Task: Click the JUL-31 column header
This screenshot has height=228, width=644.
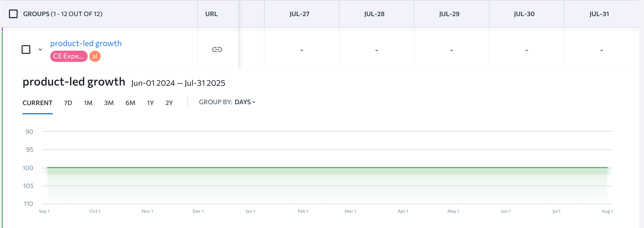Action: 599,14
